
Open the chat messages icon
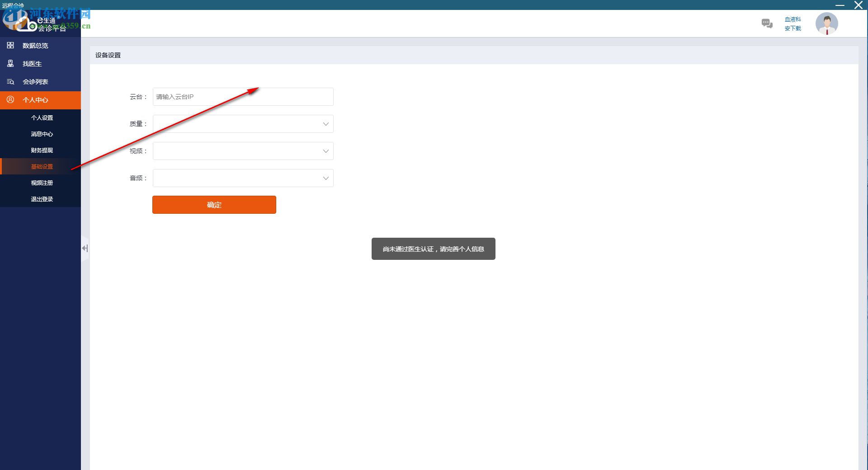(x=767, y=23)
